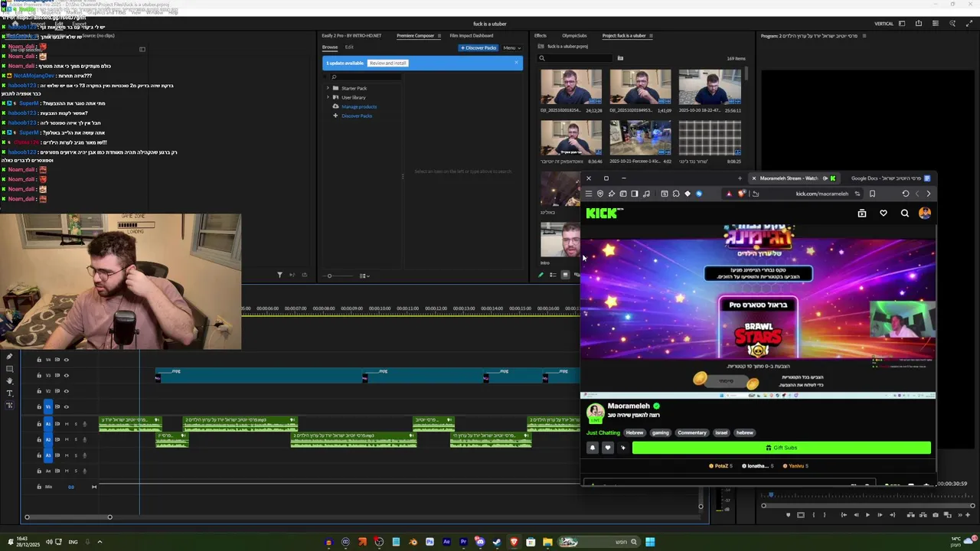Image resolution: width=980 pixels, height=551 pixels.
Task: Click Brave bookmark icon in address bar
Action: pos(872,194)
